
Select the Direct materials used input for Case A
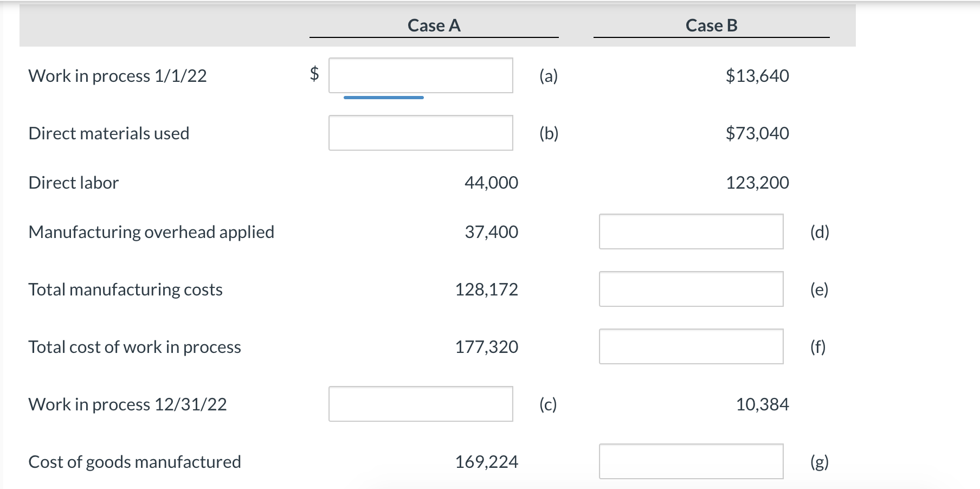coord(421,133)
